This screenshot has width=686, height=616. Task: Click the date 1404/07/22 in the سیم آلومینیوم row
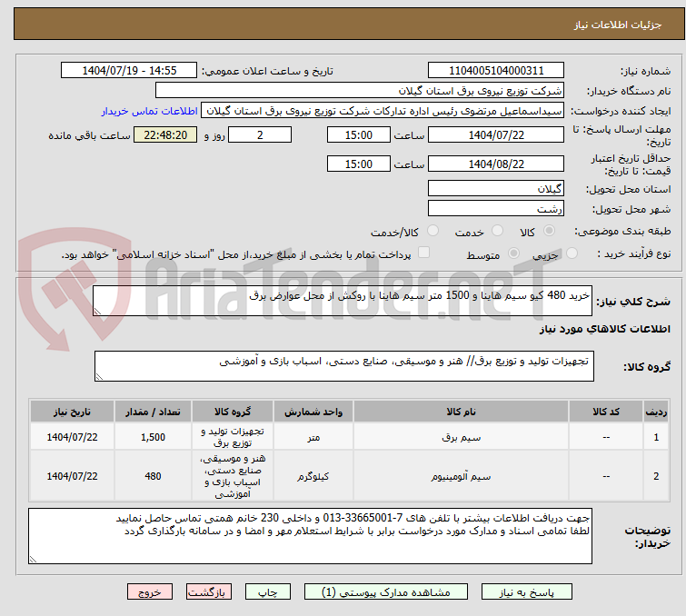click(x=72, y=476)
